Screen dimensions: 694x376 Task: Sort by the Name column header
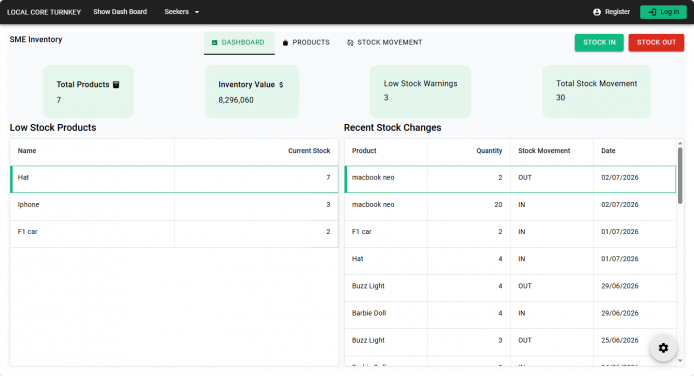(x=93, y=151)
